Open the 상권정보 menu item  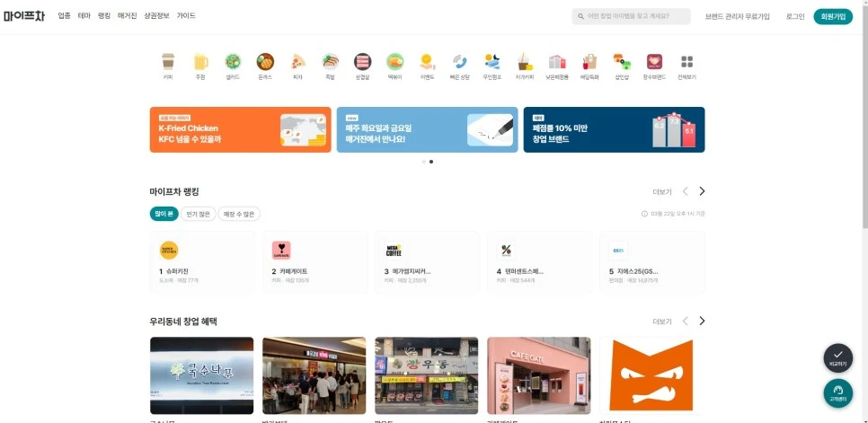pos(156,16)
